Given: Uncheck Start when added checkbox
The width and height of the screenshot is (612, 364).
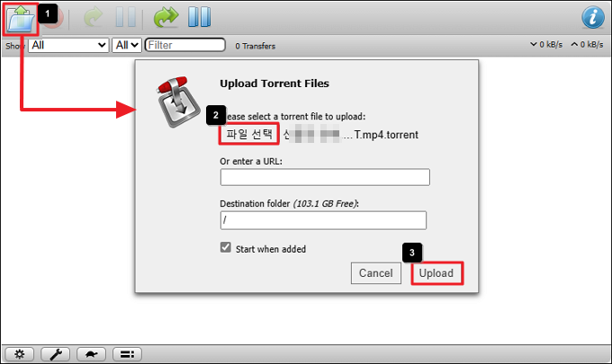Looking at the screenshot, I should click(226, 247).
